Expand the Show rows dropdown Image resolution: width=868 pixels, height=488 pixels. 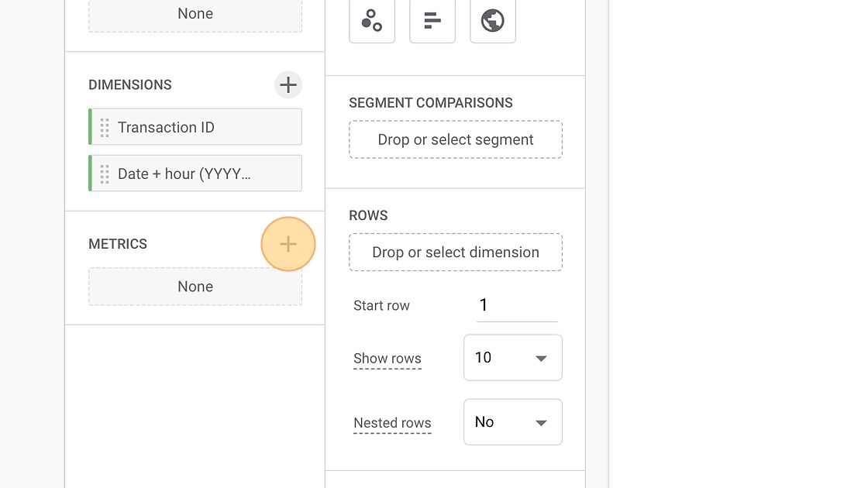pyautogui.click(x=513, y=358)
